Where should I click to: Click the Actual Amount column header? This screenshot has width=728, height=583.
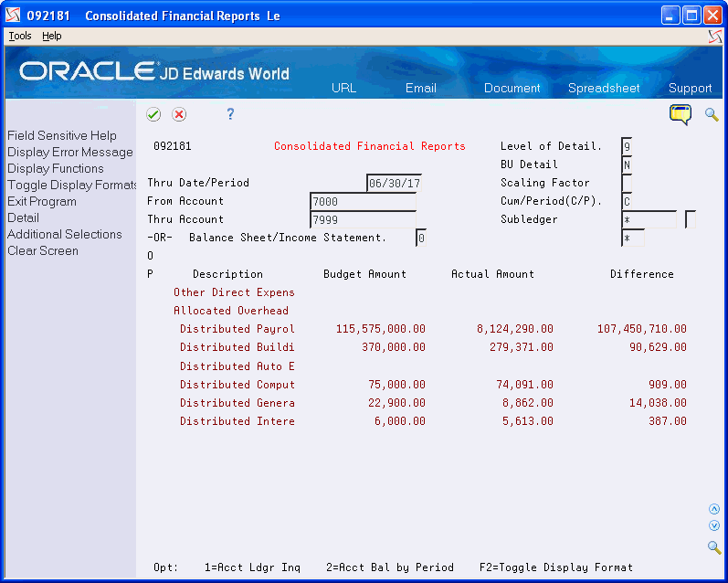(492, 274)
